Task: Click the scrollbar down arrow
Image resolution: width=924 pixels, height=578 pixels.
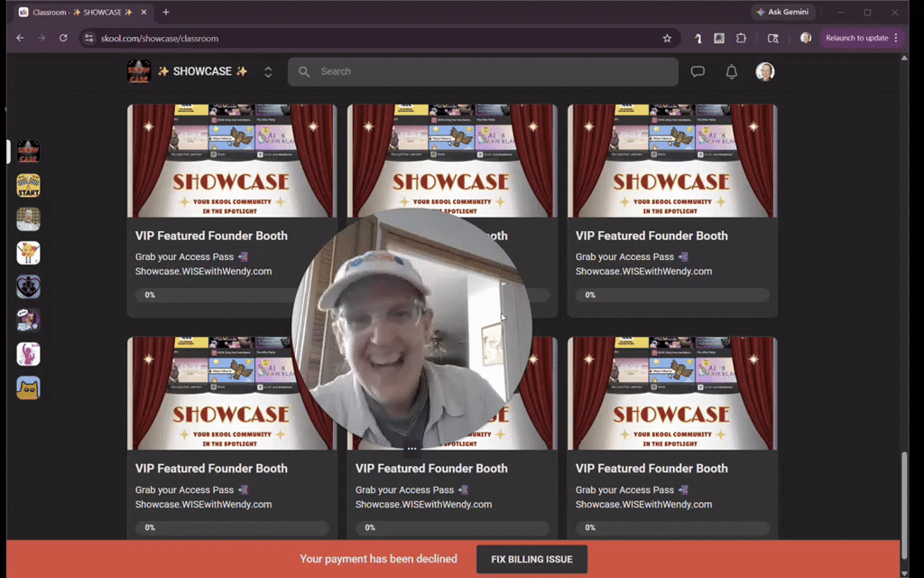Action: pos(904,573)
